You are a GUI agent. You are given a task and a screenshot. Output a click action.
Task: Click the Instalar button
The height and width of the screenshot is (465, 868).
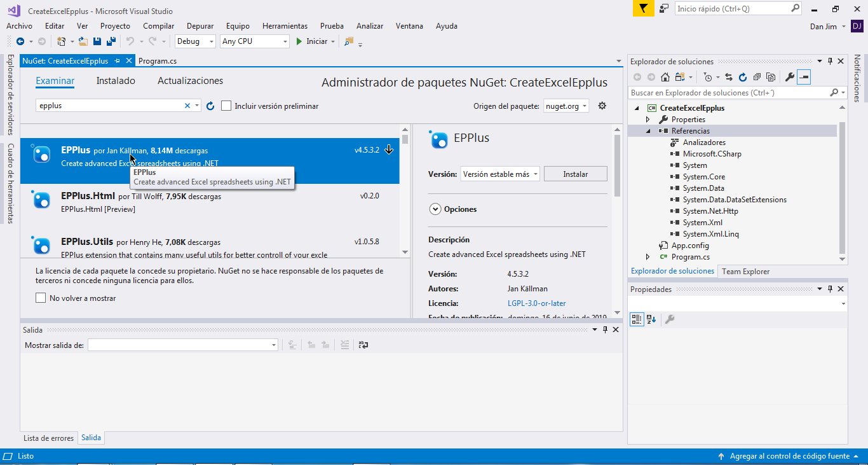[575, 174]
